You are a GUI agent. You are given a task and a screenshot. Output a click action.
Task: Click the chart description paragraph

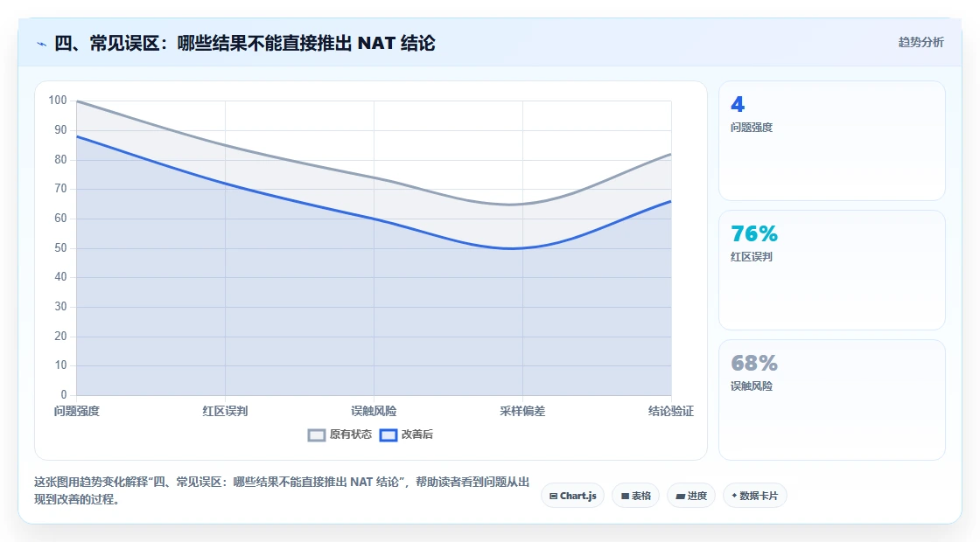pos(282,490)
